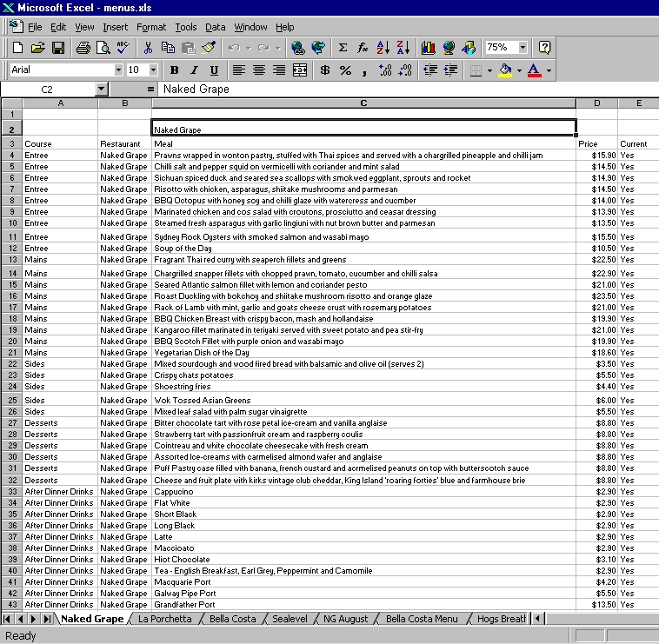
Task: Toggle Merge and Center
Action: 300,70
